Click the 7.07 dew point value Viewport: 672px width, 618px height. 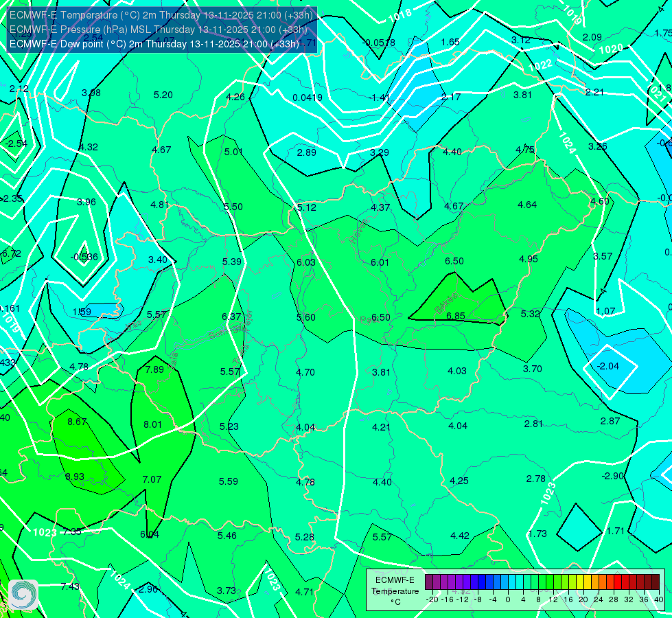pos(152,479)
